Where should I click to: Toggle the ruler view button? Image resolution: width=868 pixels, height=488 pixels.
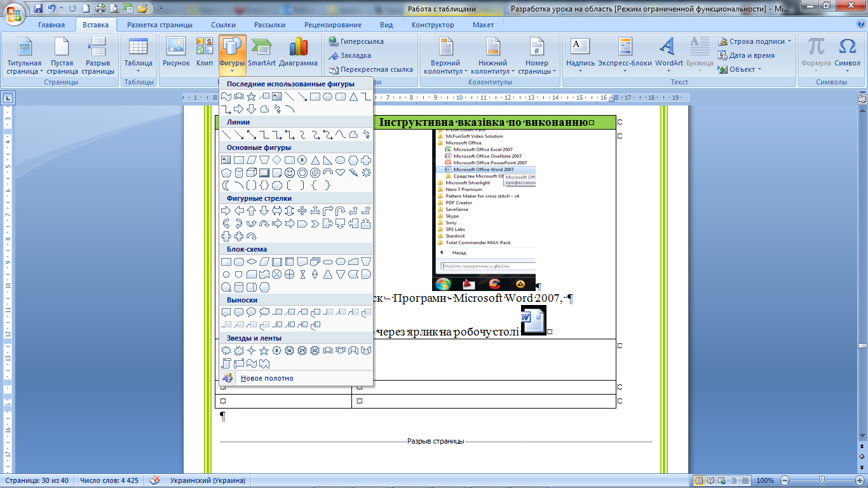point(862,99)
